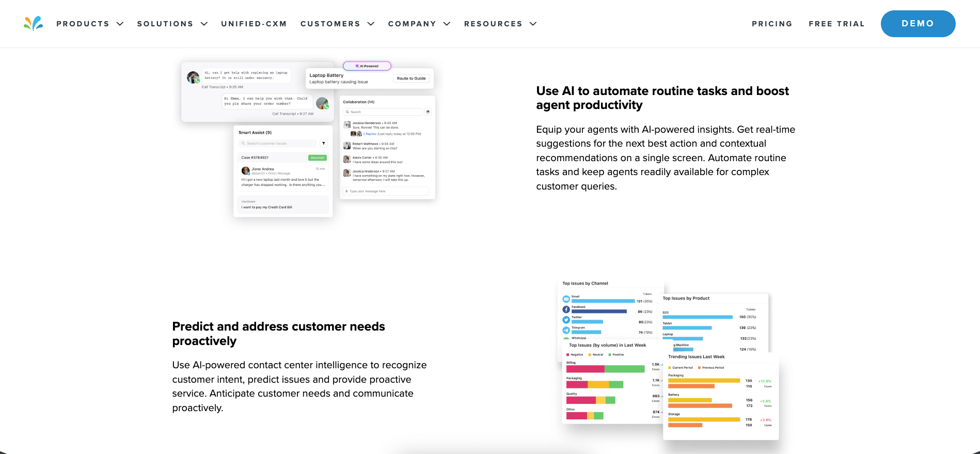Click the S20 bar in Top Issues by Product
Screen dimensions: 980x454
[698, 317]
